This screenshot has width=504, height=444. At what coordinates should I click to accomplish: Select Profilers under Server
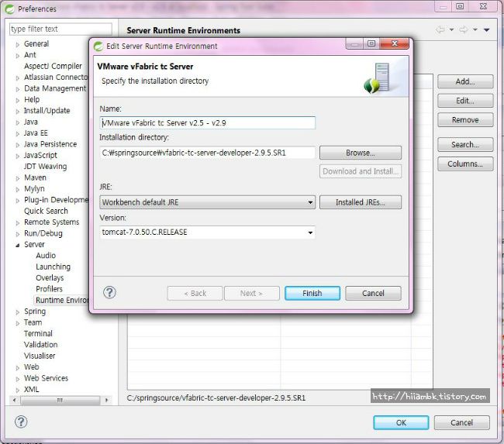[x=49, y=289]
